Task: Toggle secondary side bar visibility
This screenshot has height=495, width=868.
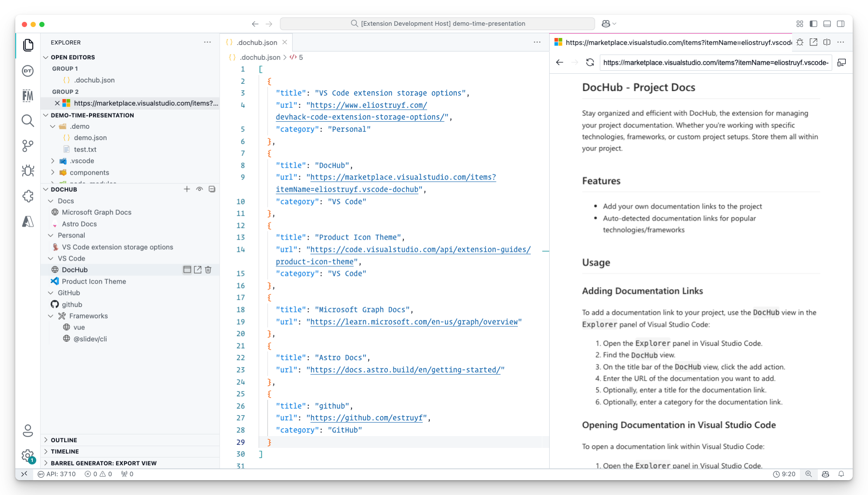Action: coord(840,24)
